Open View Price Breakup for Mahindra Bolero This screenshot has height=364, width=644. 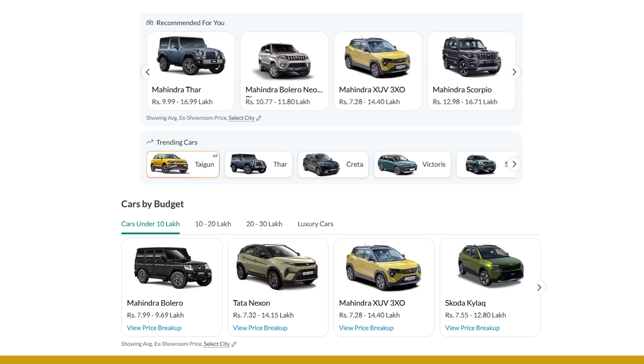click(154, 328)
